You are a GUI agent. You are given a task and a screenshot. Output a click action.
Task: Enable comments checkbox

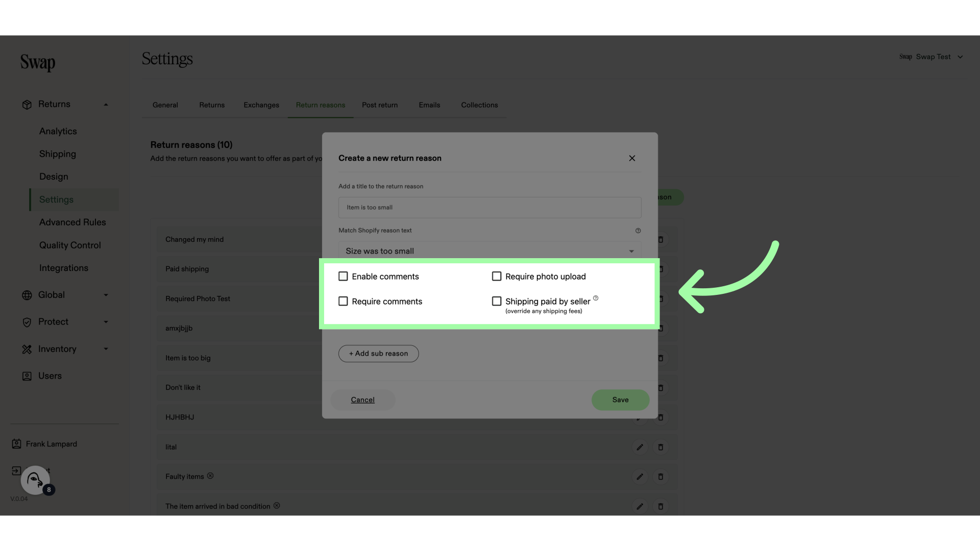[x=343, y=276]
